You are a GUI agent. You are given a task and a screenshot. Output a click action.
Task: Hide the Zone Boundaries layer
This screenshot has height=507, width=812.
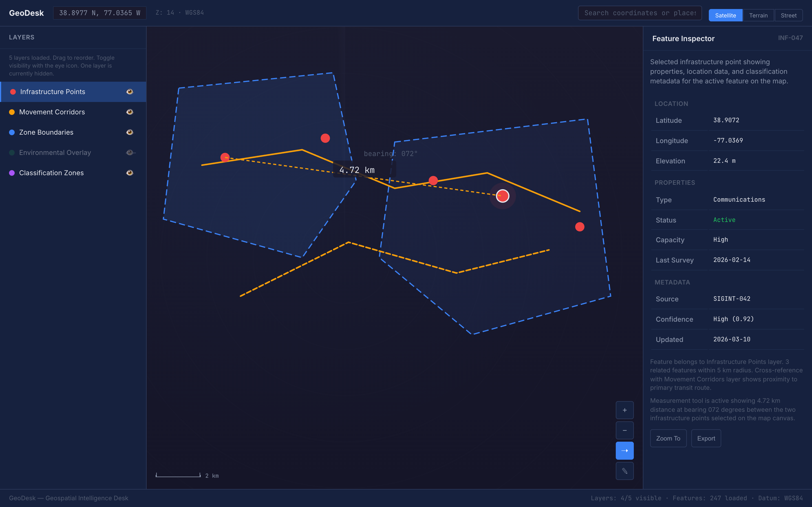130,132
